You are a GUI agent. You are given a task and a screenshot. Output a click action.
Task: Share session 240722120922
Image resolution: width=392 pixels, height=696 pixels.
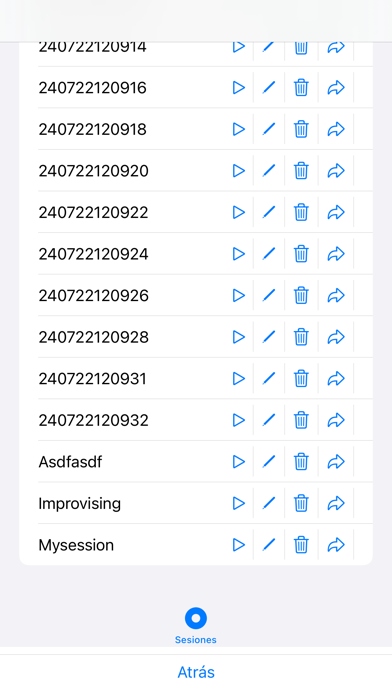point(336,212)
